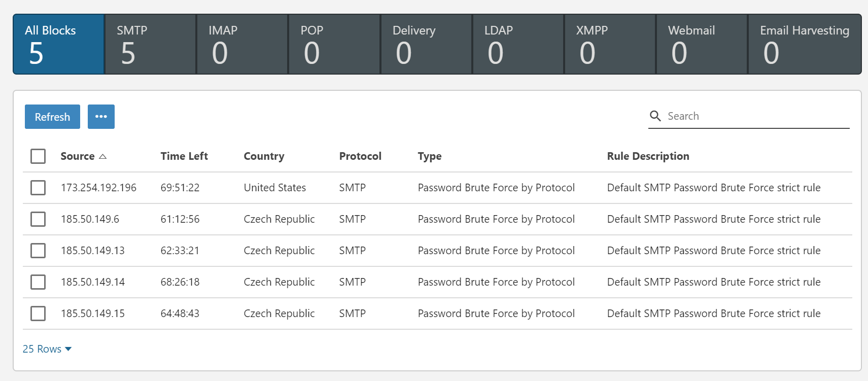View the Webmail blocks tab
The height and width of the screenshot is (381, 868).
[702, 44]
